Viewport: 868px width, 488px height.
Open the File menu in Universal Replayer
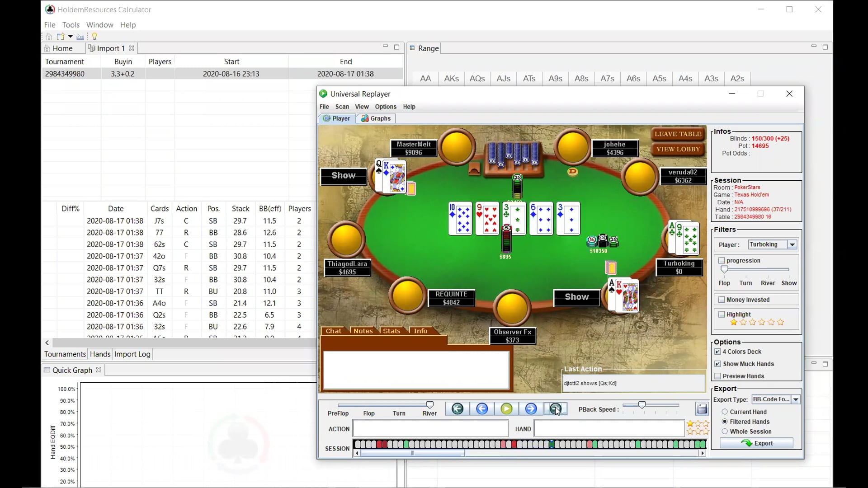pyautogui.click(x=324, y=107)
